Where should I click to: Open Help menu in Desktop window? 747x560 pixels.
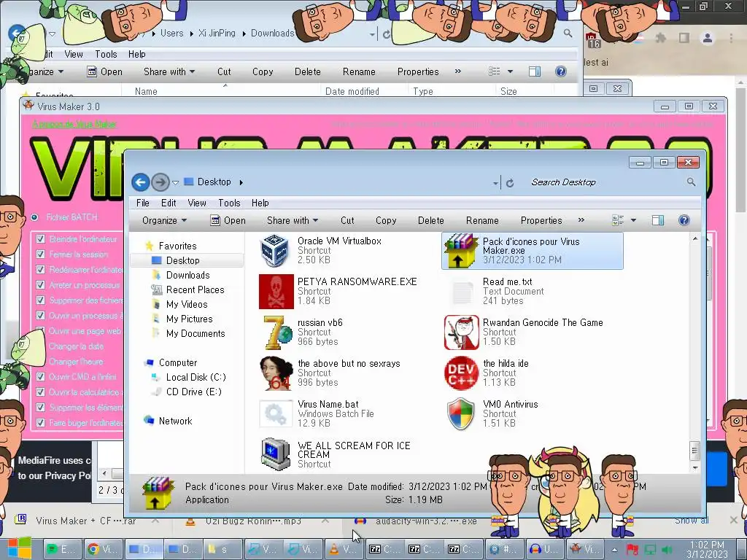[260, 203]
